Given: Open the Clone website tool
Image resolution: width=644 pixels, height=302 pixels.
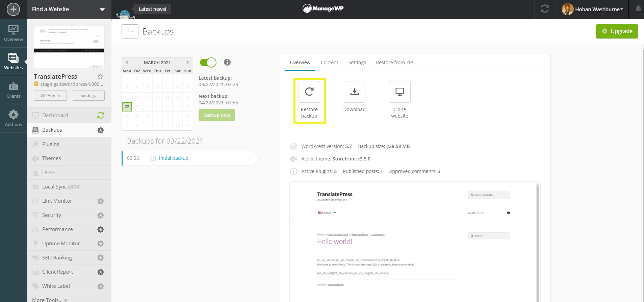Looking at the screenshot, I should pos(400,92).
